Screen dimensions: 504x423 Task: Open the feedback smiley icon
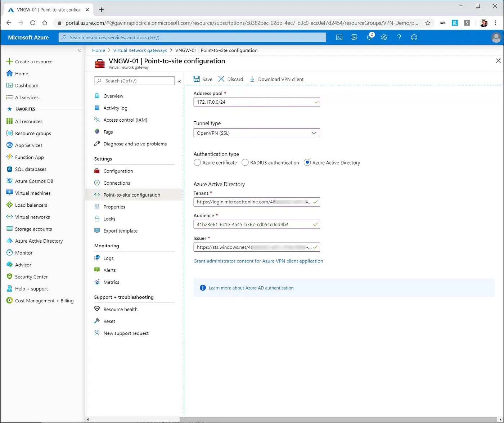click(414, 37)
